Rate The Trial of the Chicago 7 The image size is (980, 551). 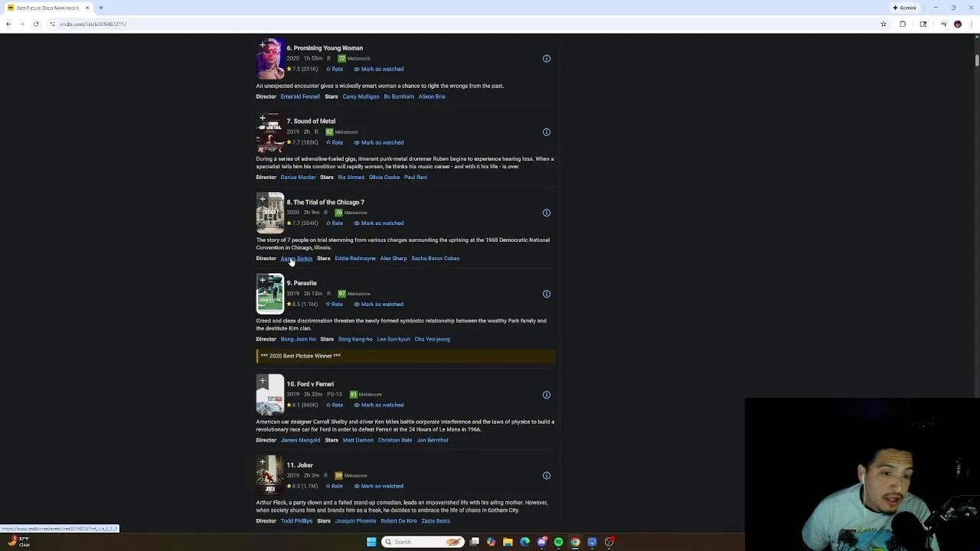(335, 223)
